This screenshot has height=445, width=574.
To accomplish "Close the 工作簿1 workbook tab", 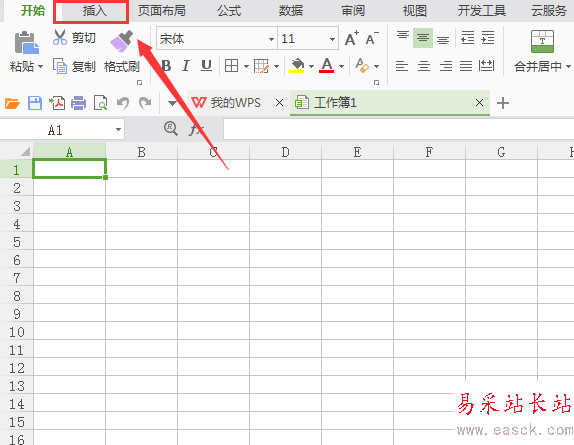I will (x=479, y=103).
